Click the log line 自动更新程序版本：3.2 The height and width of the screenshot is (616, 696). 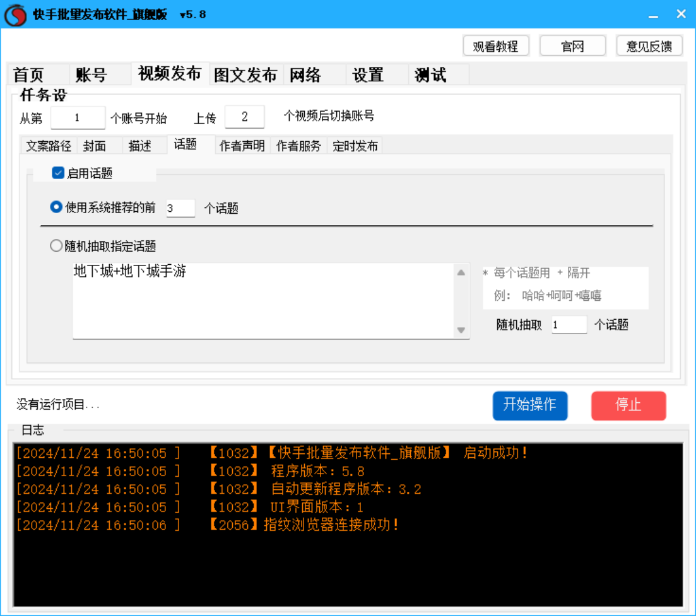click(219, 489)
